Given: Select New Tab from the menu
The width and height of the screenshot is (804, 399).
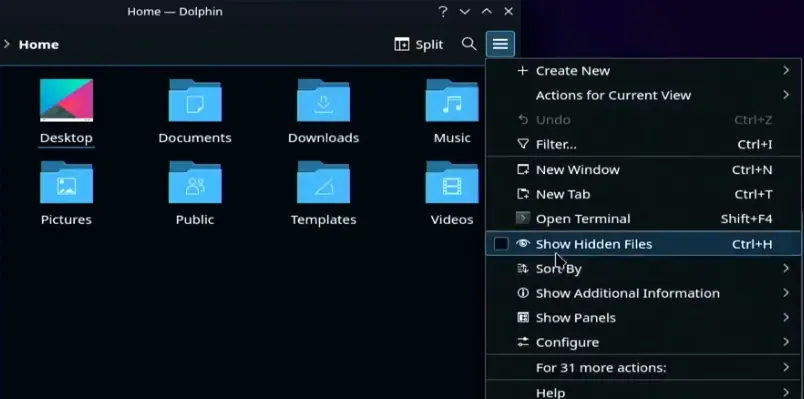Looking at the screenshot, I should coord(644,194).
